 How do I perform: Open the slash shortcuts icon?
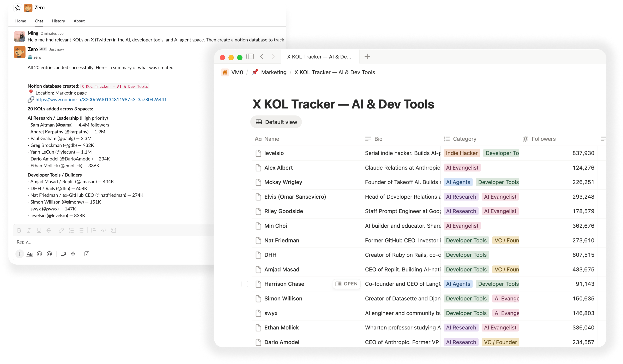(x=87, y=254)
